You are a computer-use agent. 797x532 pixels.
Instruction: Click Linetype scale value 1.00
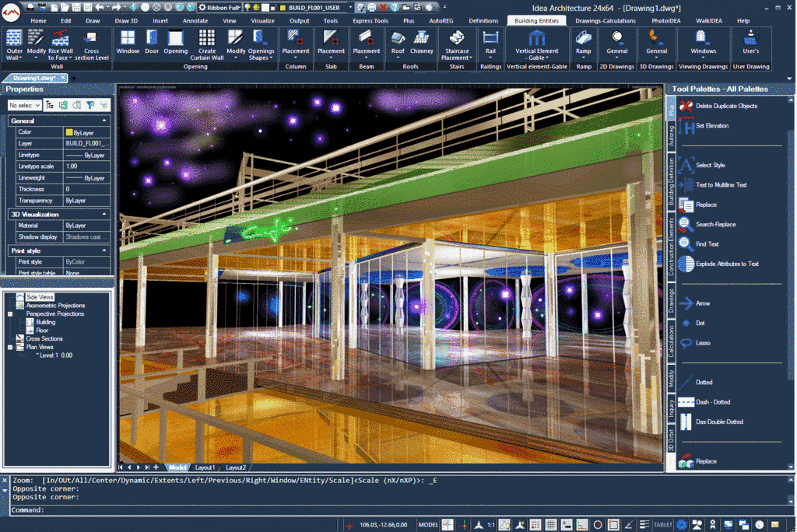tap(86, 166)
